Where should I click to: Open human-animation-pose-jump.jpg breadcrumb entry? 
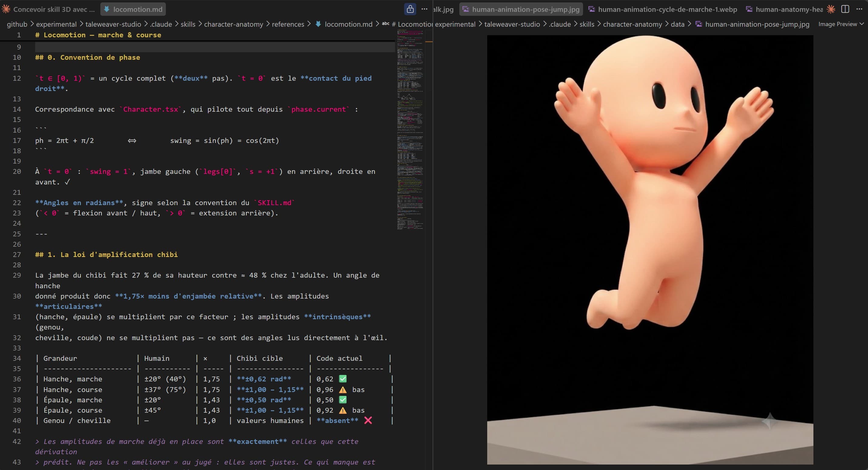click(752, 24)
